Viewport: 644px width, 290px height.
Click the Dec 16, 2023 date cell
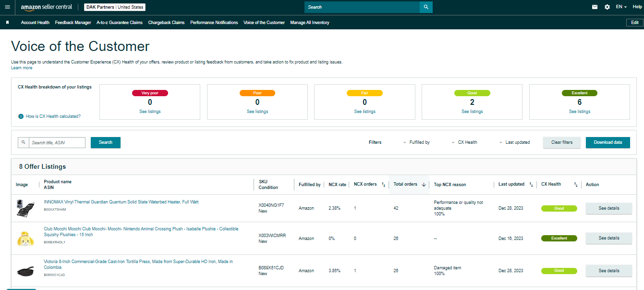coord(511,239)
